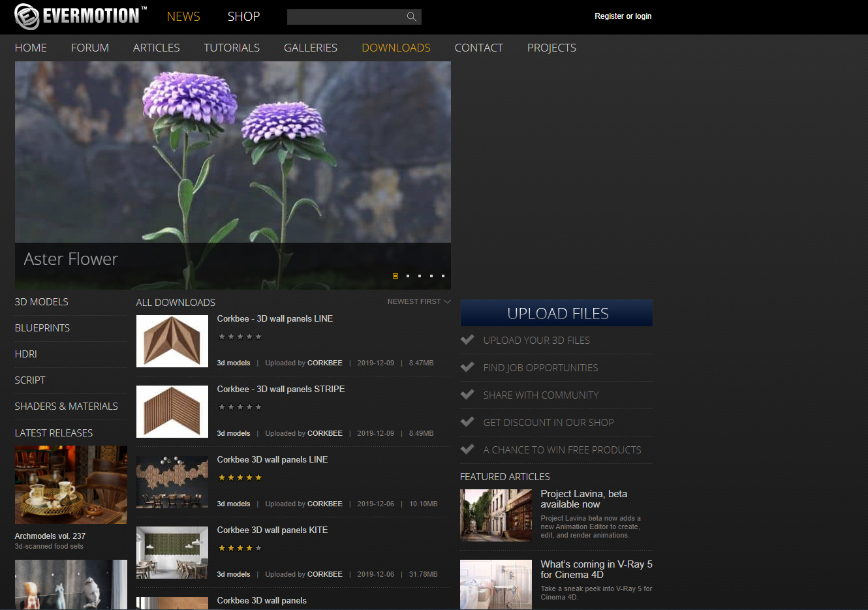Screen dimensions: 868x610
Task: Select the third slideshow indicator dot
Action: pos(420,276)
